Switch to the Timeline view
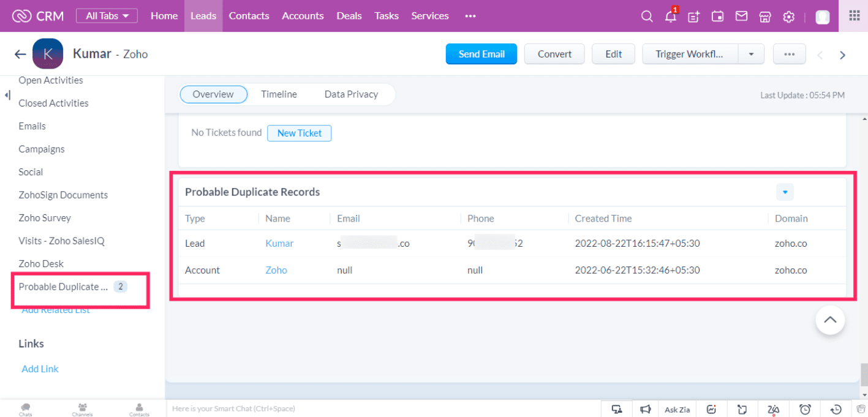868x417 pixels. [x=279, y=94]
